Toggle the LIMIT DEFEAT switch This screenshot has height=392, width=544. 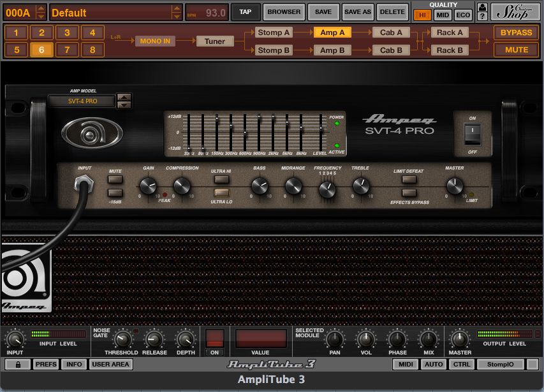(409, 179)
